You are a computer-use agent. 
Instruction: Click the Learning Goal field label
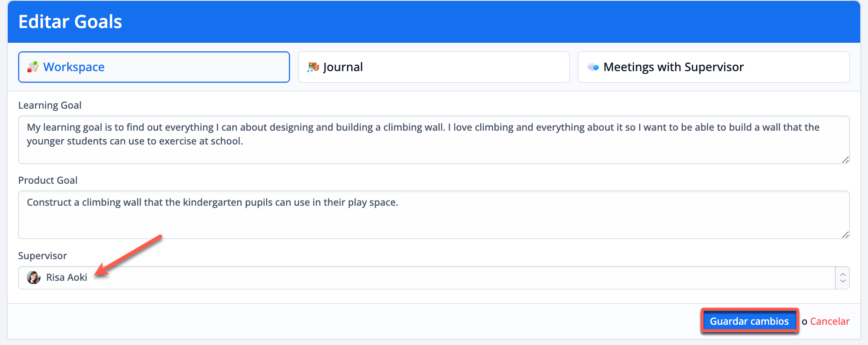(x=50, y=105)
